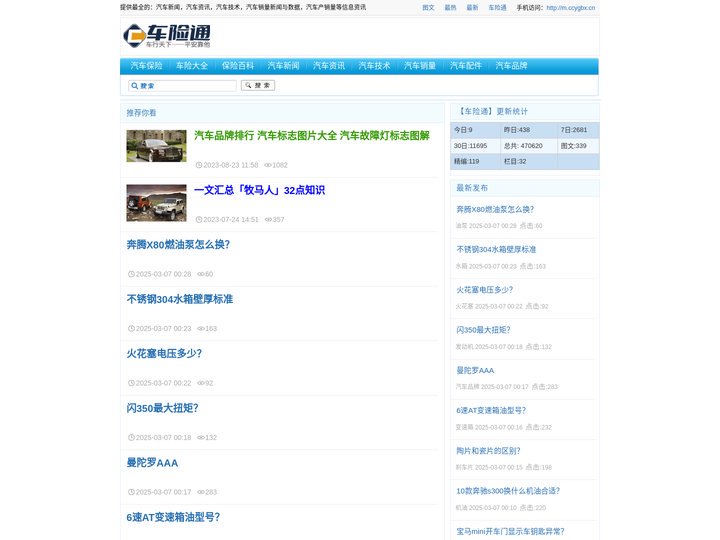
Task: Open main list article 6速AT变速箱油型号?
Action: 173,518
